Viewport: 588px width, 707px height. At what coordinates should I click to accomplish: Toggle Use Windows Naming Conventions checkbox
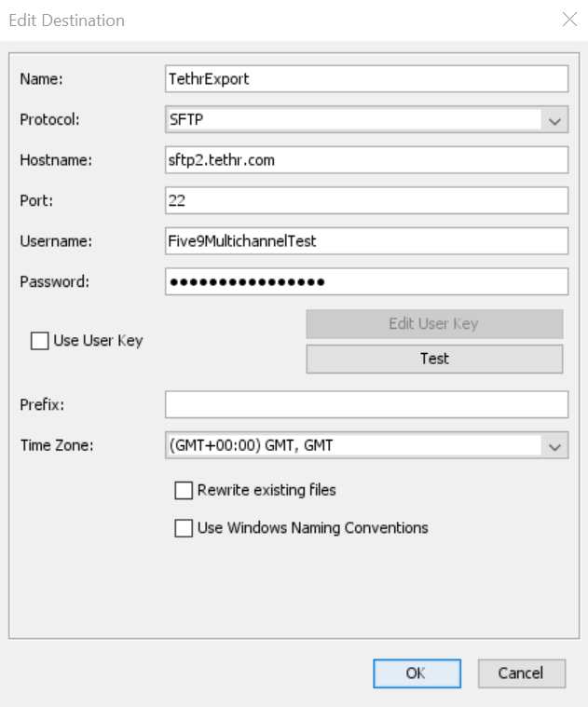coord(184,528)
